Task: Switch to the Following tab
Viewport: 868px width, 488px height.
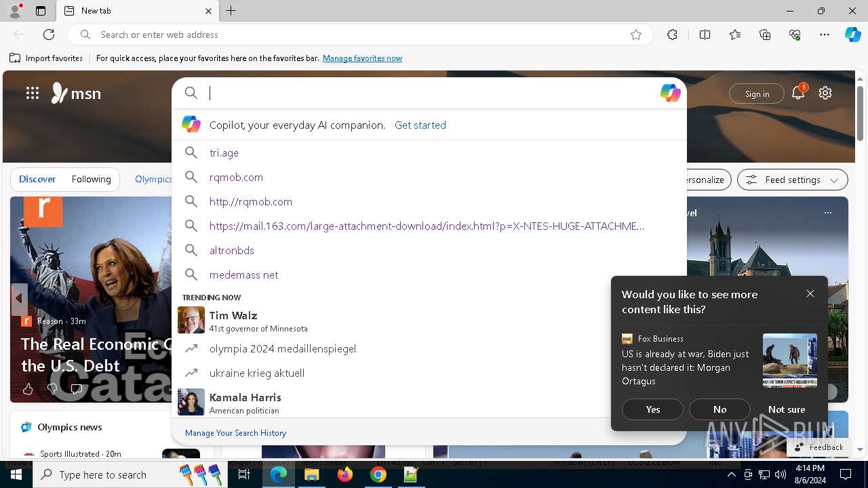Action: click(x=92, y=179)
